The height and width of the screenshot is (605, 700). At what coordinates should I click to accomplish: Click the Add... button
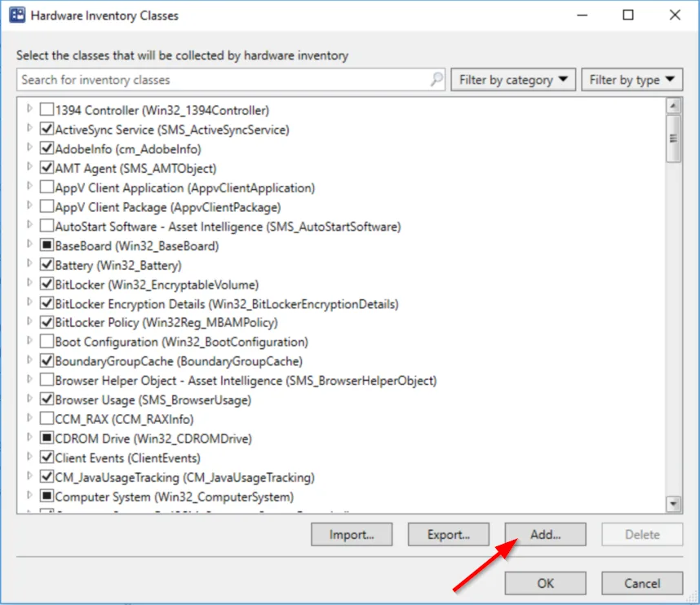[546, 535]
